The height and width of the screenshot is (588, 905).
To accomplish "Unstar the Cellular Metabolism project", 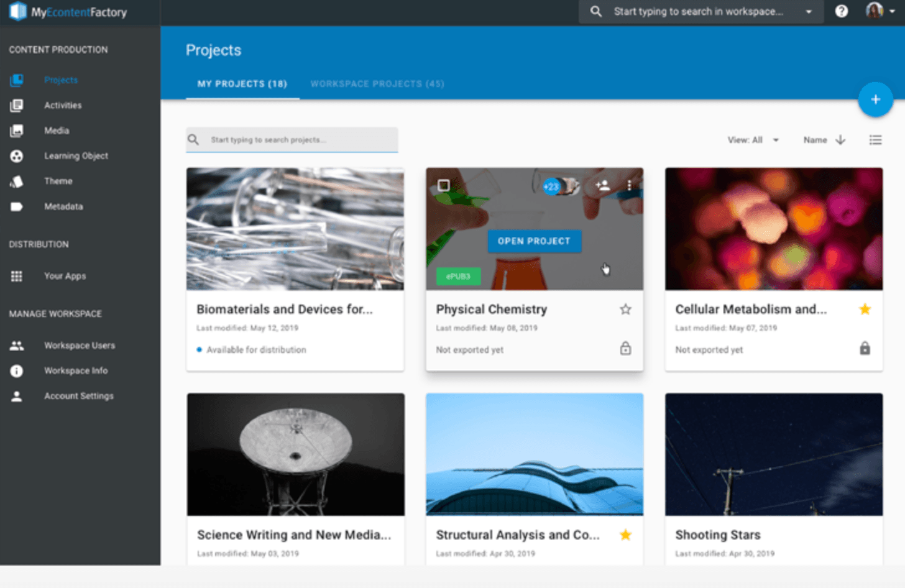I will [865, 308].
